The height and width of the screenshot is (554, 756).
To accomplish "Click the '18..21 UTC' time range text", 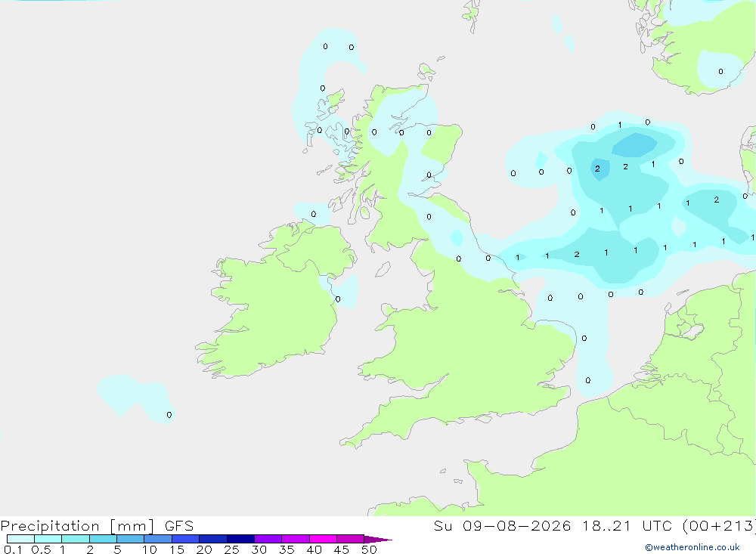I will pyautogui.click(x=626, y=526).
